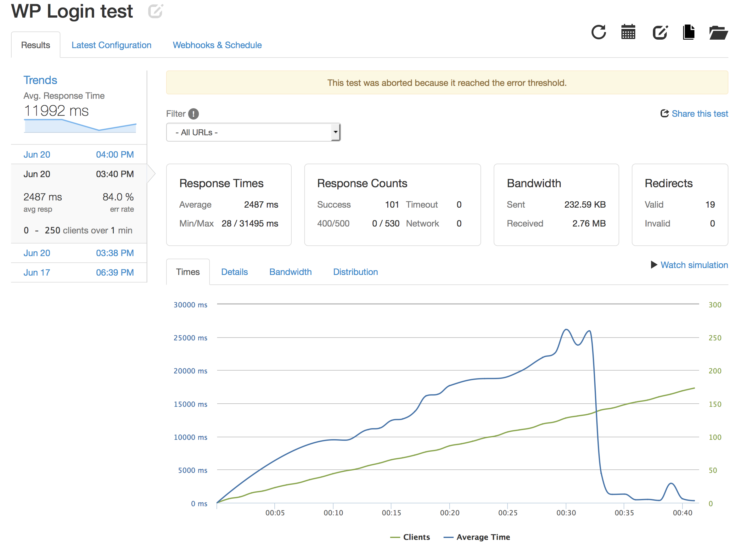Screen dimensions: 752x560
Task: Open the Distribution tab
Action: [355, 272]
